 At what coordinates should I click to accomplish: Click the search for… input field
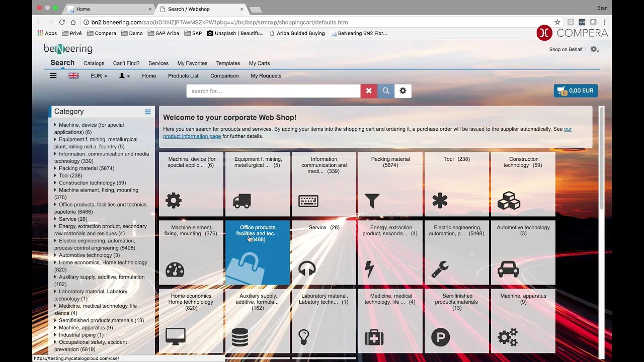coord(274,91)
